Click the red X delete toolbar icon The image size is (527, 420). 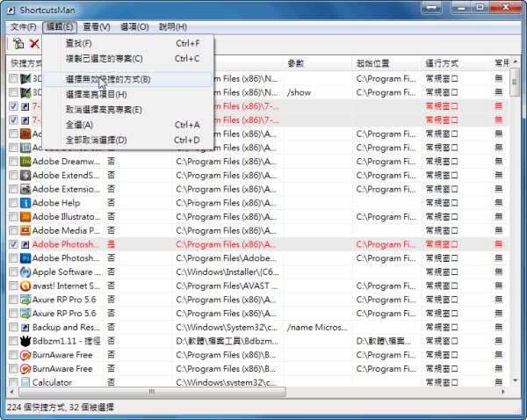click(x=34, y=43)
